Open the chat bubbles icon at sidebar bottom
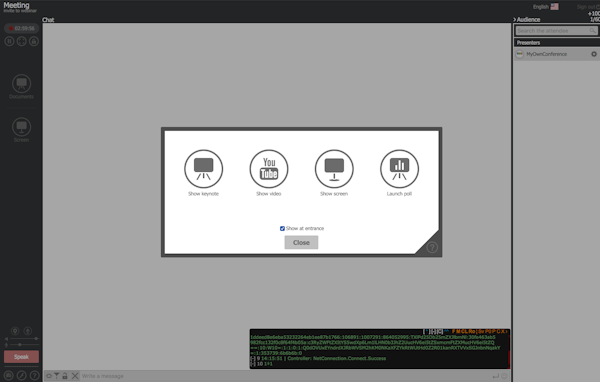The width and height of the screenshot is (600, 382). (9, 375)
